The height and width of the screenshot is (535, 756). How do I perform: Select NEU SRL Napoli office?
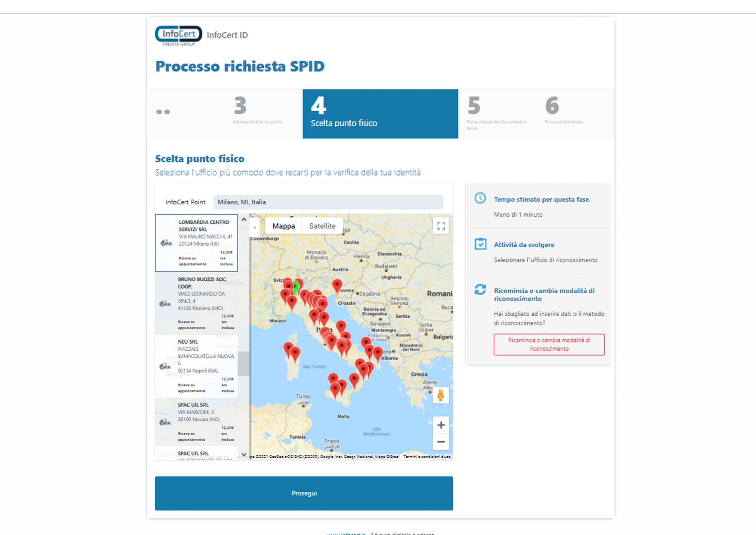coord(196,366)
